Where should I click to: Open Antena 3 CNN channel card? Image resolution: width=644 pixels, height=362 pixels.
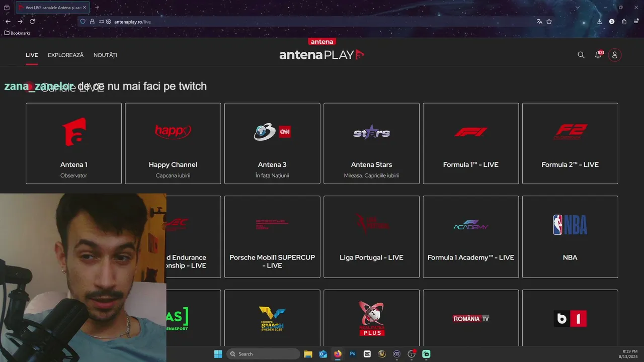click(272, 143)
